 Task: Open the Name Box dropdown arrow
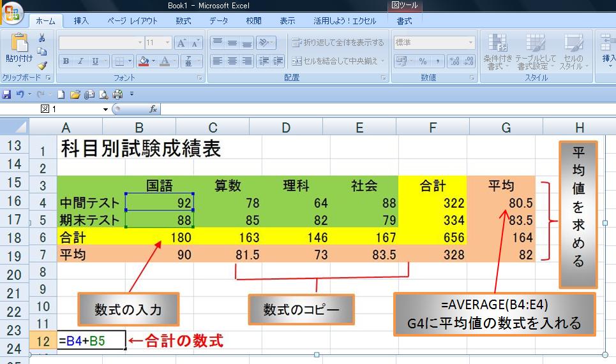point(106,109)
